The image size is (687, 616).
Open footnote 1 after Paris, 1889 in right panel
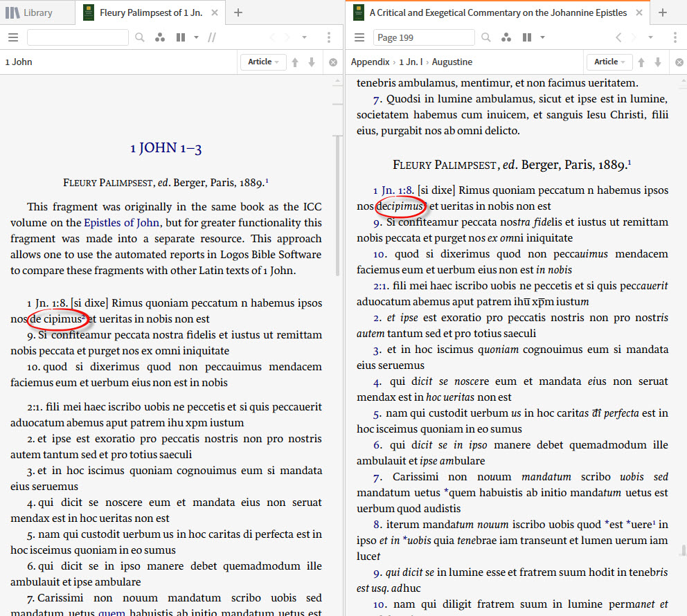[x=630, y=162]
